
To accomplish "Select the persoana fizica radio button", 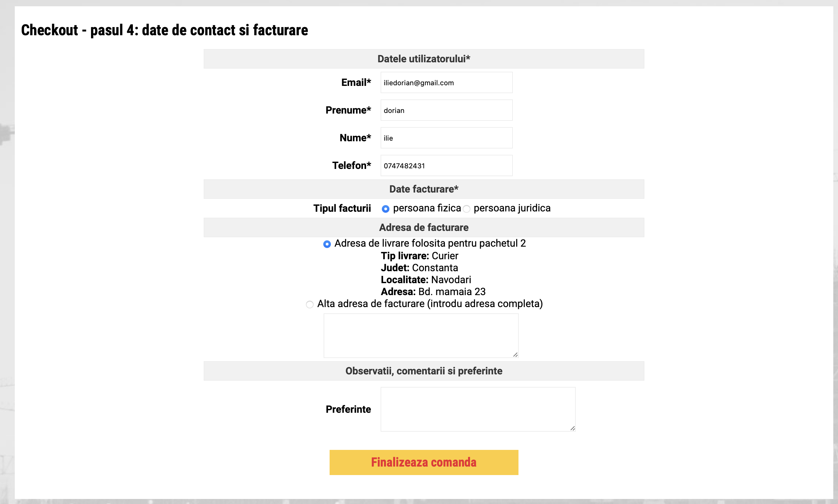I will [385, 209].
